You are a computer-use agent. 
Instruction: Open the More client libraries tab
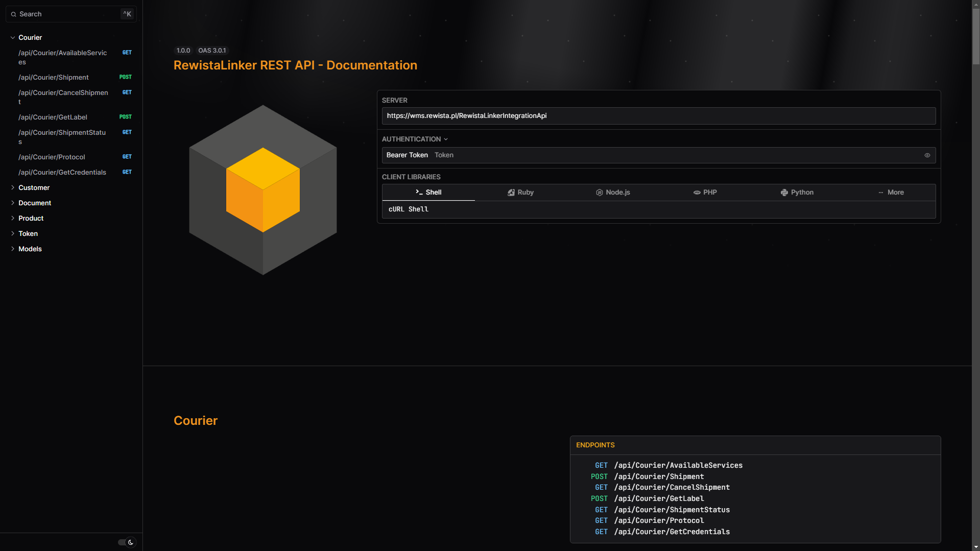point(891,193)
